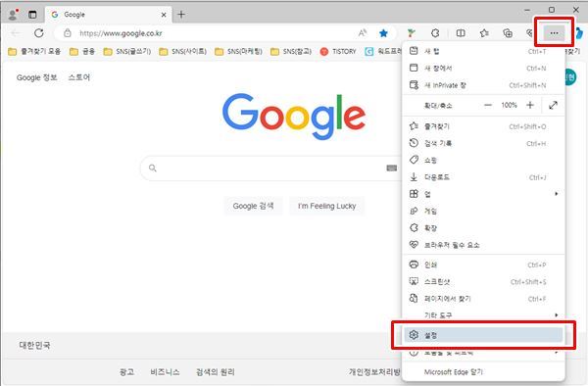Expand the Apps (앱) submenu
The height and width of the screenshot is (386, 588).
tap(483, 194)
